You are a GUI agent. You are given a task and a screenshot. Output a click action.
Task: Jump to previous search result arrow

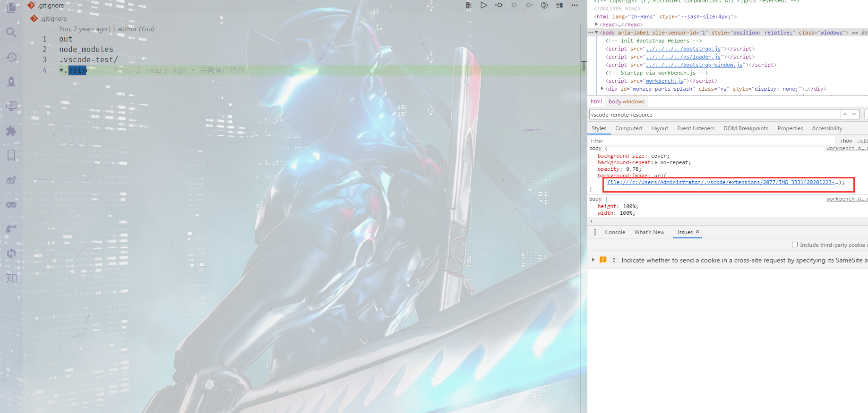coord(845,114)
